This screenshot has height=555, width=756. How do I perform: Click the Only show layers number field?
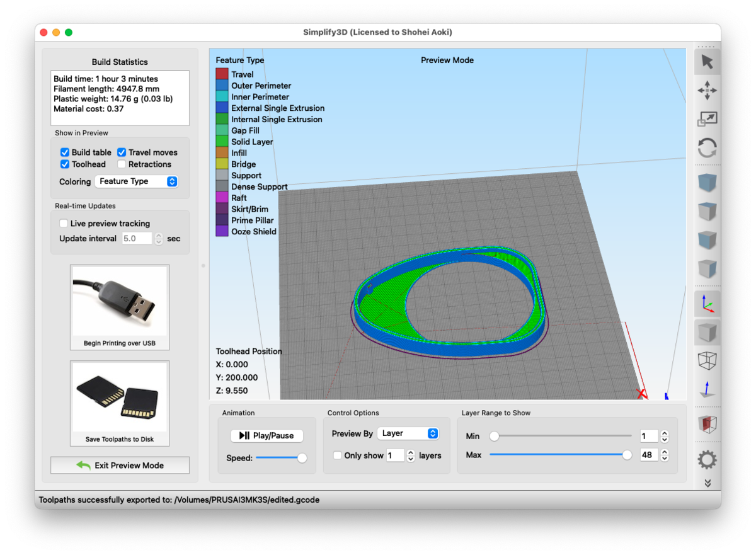coord(395,455)
